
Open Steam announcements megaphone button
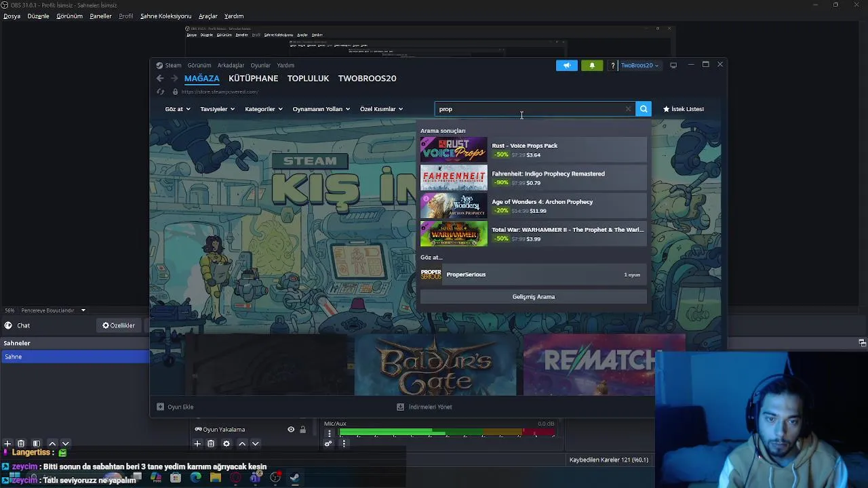pyautogui.click(x=567, y=65)
